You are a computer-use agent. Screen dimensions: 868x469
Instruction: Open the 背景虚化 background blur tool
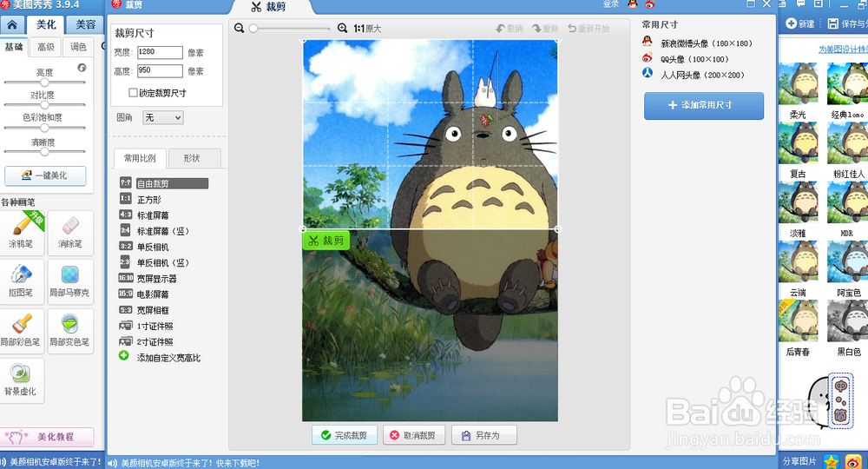click(22, 380)
